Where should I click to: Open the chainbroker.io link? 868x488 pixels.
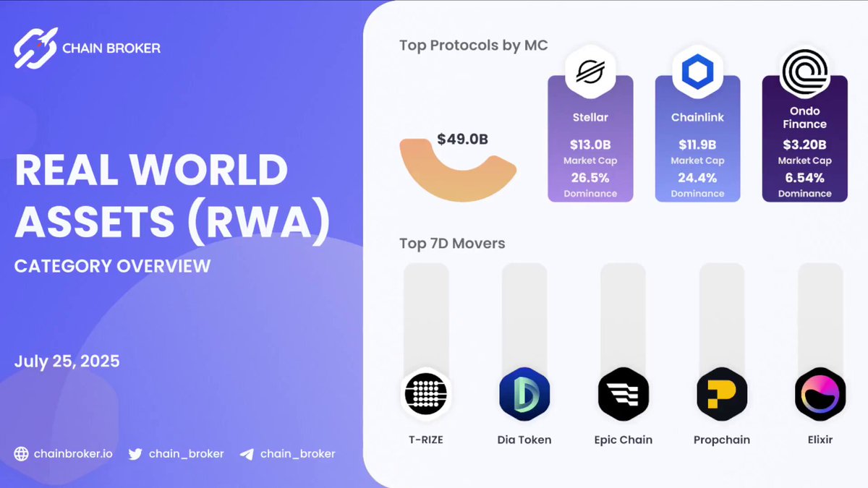72,454
